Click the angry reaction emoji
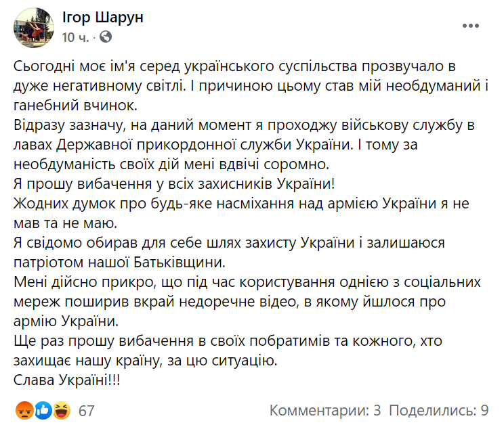This screenshot has height=427, width=504. (x=23, y=409)
